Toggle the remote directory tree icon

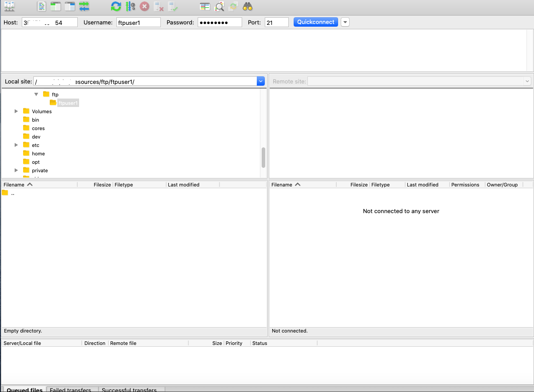pyautogui.click(x=70, y=7)
